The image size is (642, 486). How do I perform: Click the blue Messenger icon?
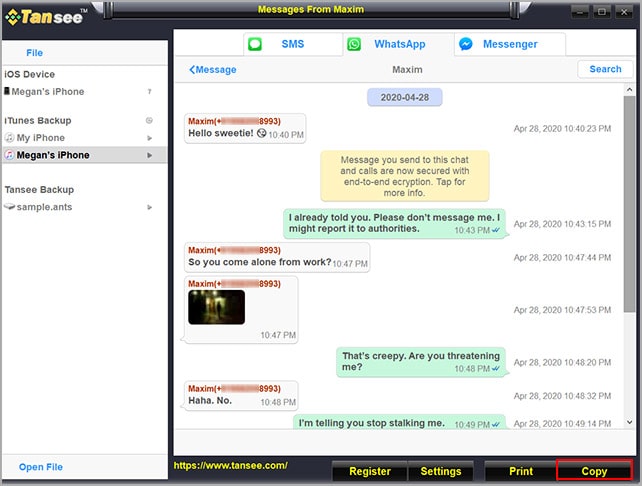click(466, 44)
